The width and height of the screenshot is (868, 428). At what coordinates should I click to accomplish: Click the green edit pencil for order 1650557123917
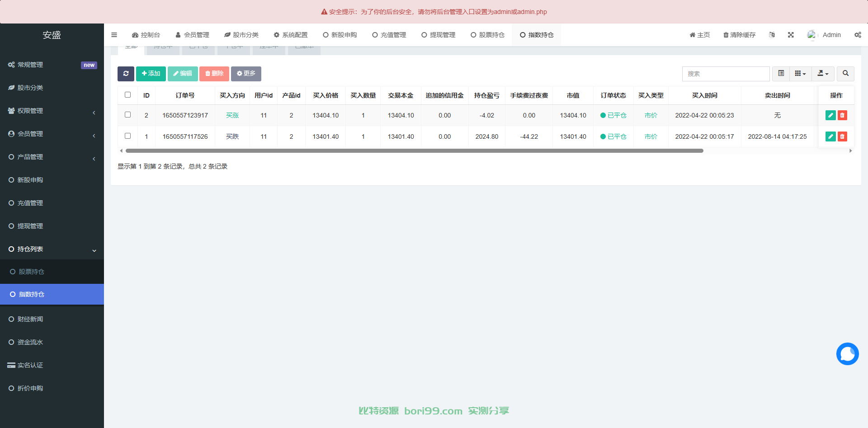pos(830,115)
